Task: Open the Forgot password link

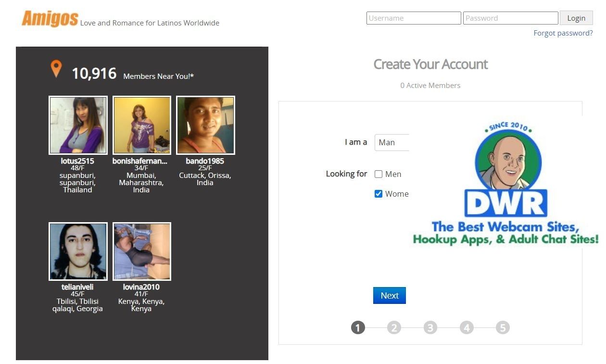Action: [563, 33]
